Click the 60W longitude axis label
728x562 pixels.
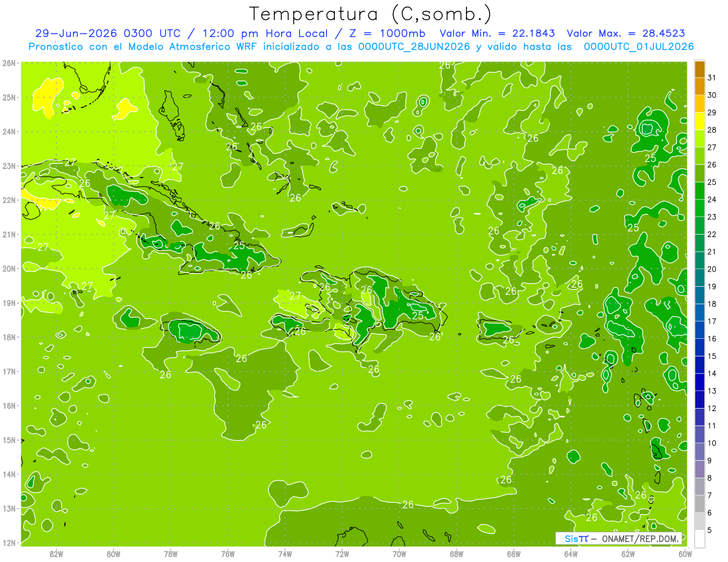(685, 554)
